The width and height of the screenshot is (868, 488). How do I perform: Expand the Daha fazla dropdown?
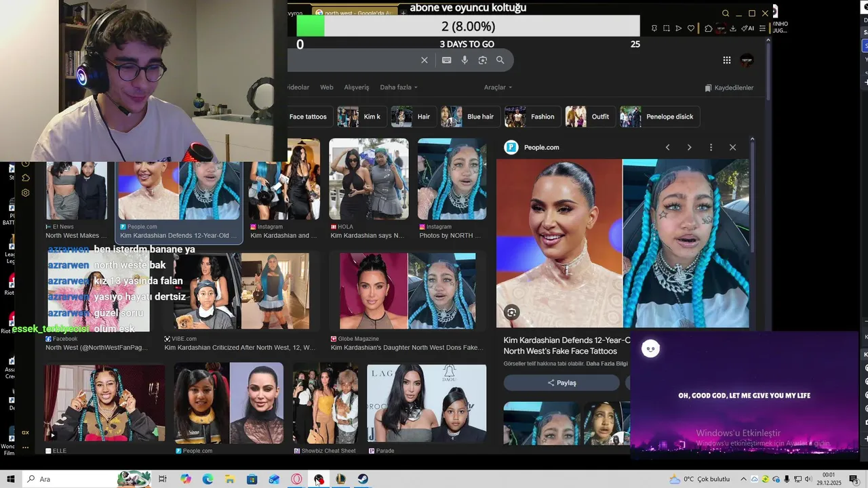point(399,87)
